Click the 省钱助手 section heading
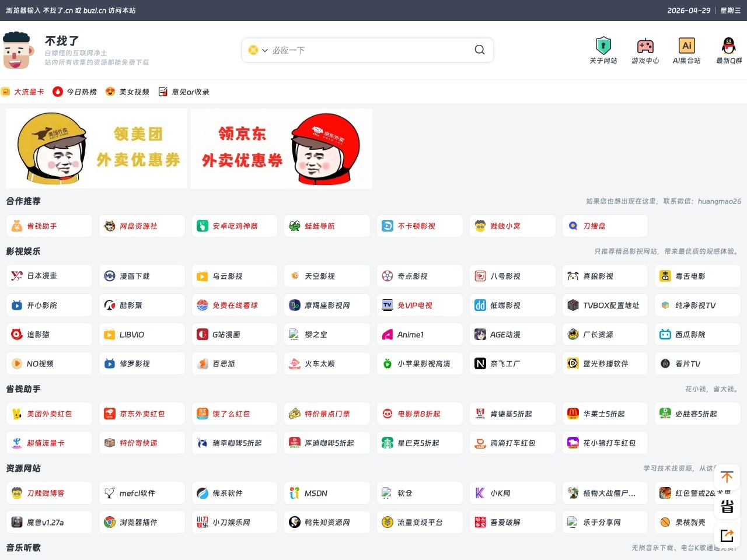The image size is (747, 560). 23,389
